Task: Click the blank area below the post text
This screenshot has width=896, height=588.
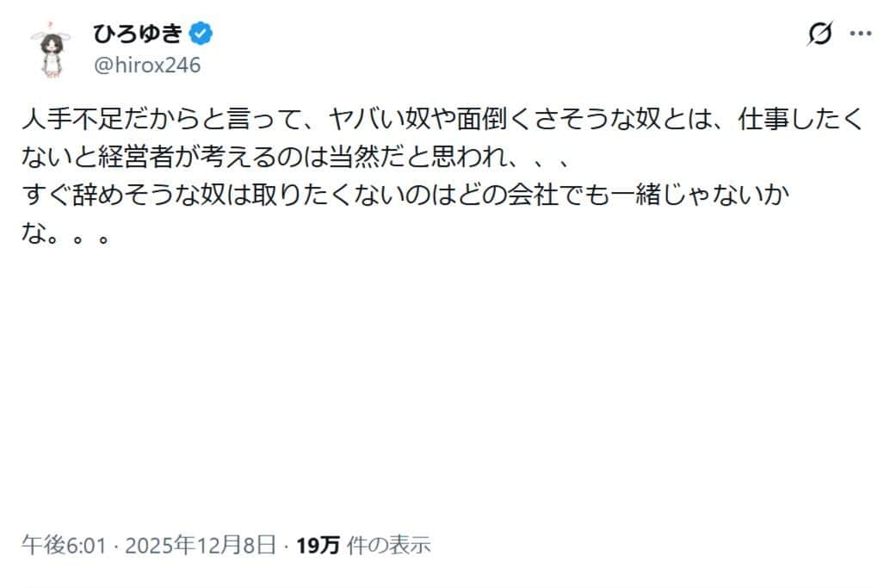Action: [448, 387]
